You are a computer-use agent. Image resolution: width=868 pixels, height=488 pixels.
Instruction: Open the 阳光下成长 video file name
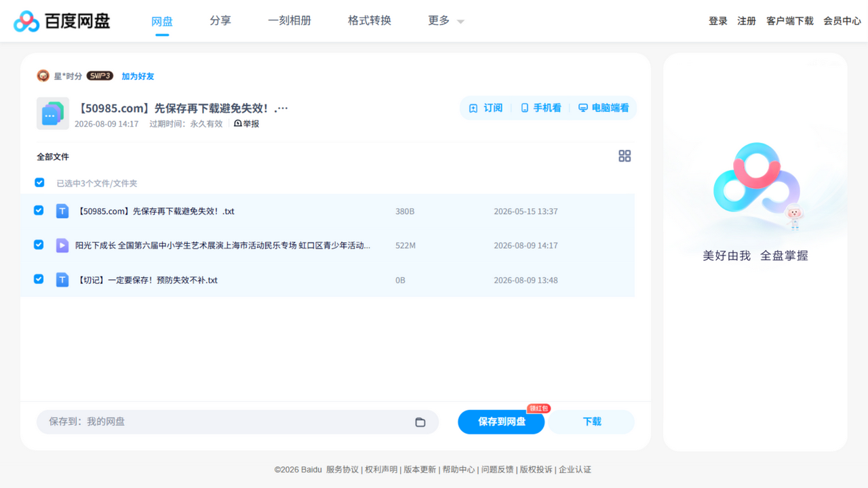coord(223,245)
